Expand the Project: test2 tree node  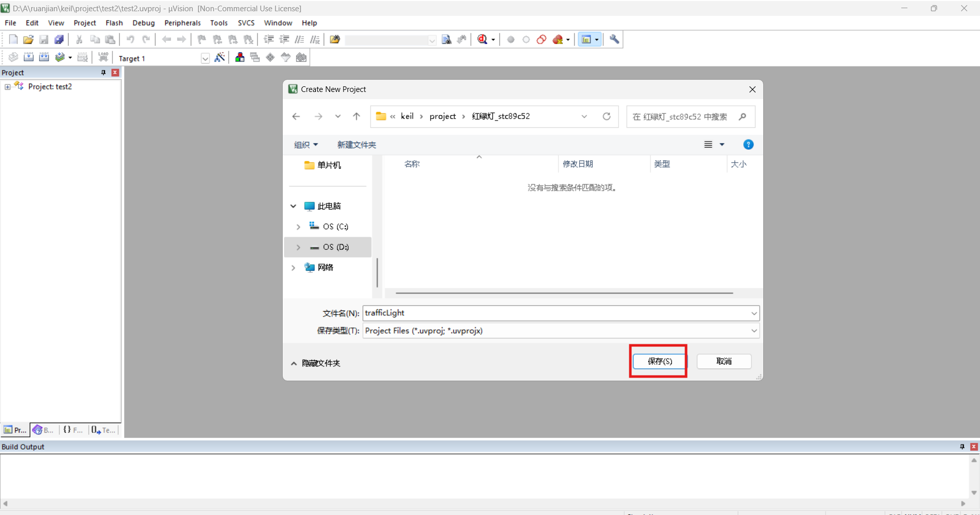tap(8, 87)
